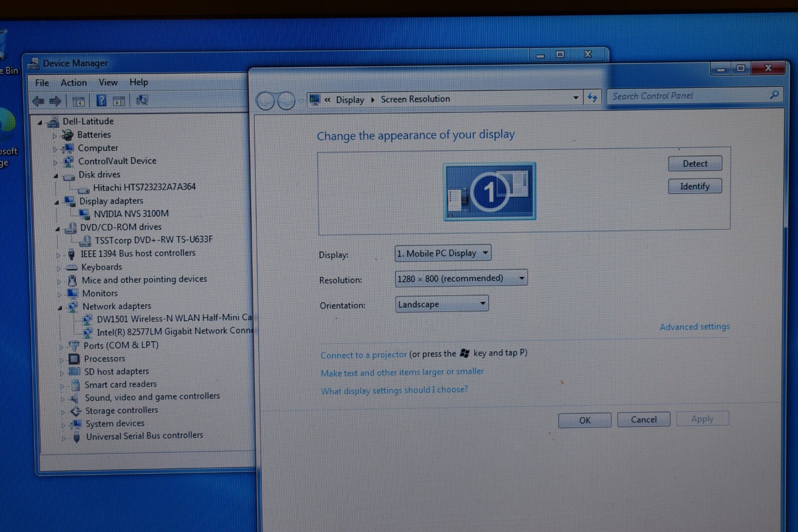Image resolution: width=798 pixels, height=532 pixels.
Task: Click the Forward arrow in Device Manager toolbar
Action: click(55, 101)
